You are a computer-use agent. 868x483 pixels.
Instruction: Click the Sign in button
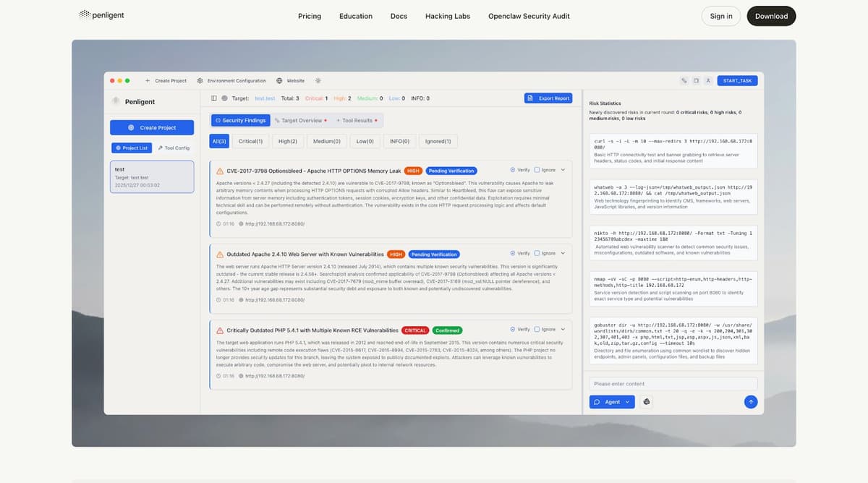(721, 16)
